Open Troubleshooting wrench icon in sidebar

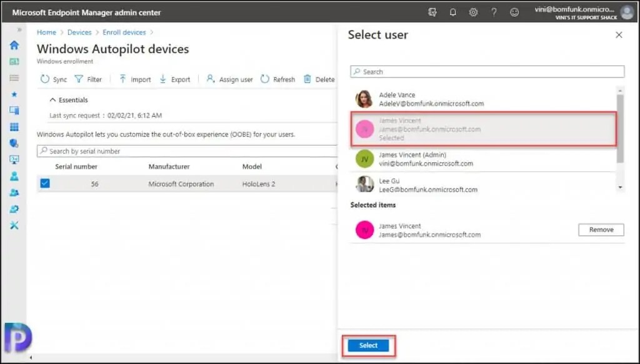(15, 225)
